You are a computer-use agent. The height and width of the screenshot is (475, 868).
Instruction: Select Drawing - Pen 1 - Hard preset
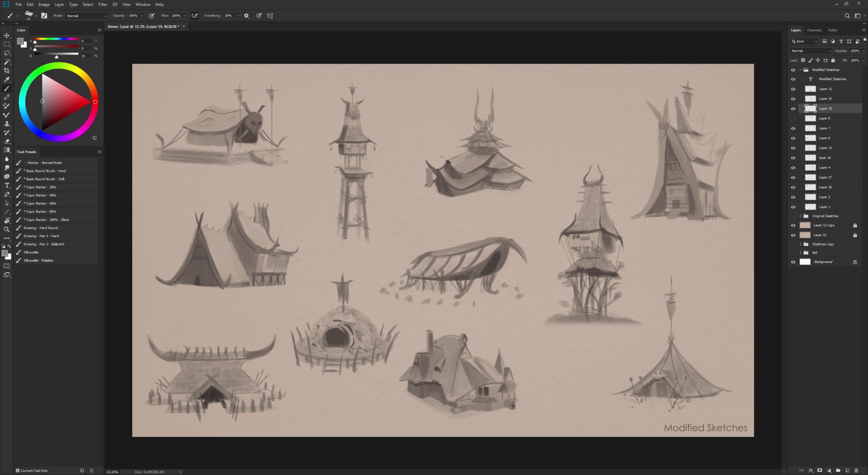[x=56, y=236]
